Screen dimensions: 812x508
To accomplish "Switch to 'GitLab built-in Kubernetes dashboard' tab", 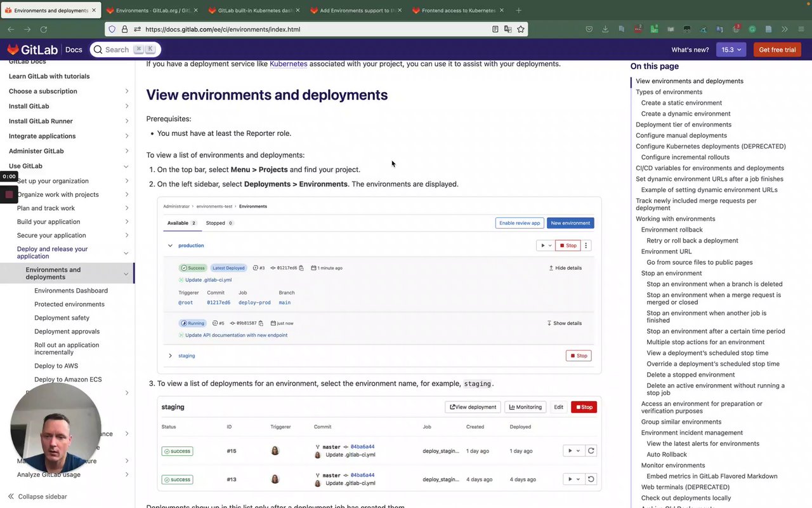I will click(254, 10).
